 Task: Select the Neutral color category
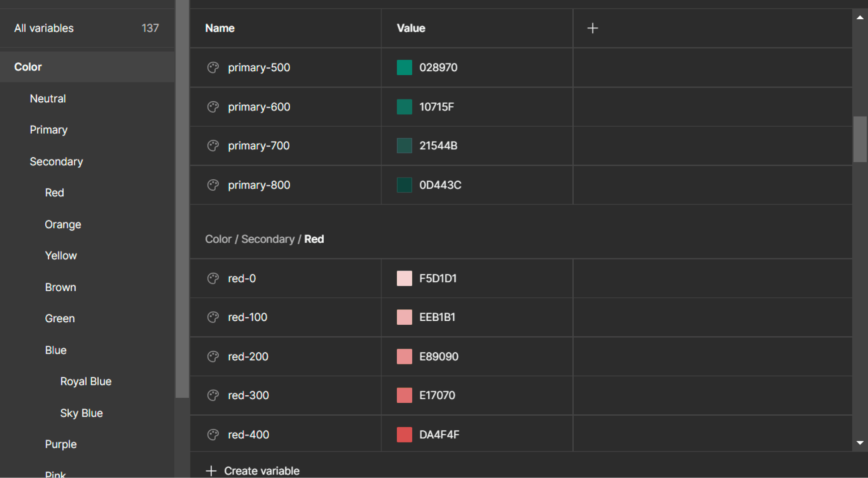pyautogui.click(x=47, y=98)
